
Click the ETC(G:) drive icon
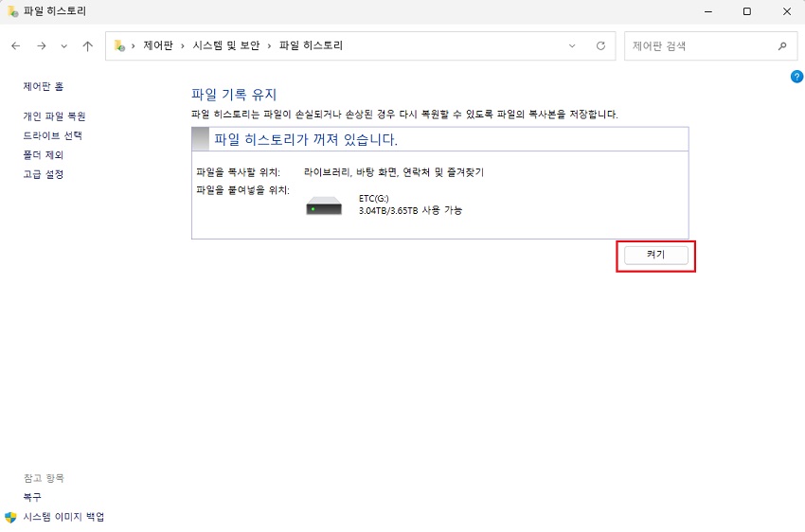pos(324,205)
